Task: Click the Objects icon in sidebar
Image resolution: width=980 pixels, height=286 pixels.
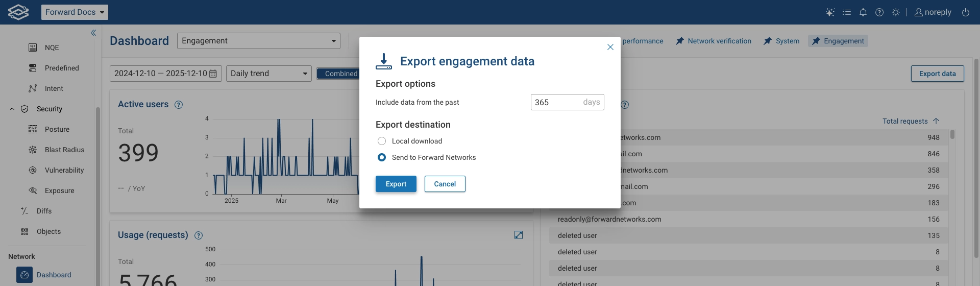Action: [x=24, y=231]
